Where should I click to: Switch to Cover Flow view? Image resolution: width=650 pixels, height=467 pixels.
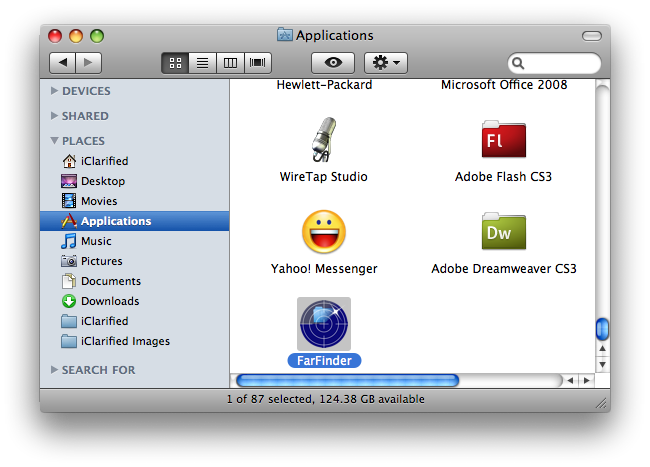pyautogui.click(x=257, y=63)
